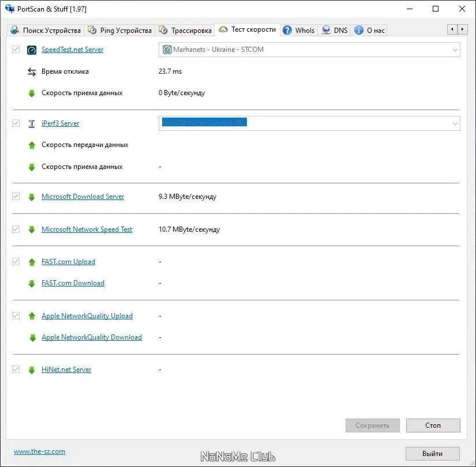Toggle the FAST.com Upload checkbox
Viewport: 476px width, 467px height.
[16, 262]
